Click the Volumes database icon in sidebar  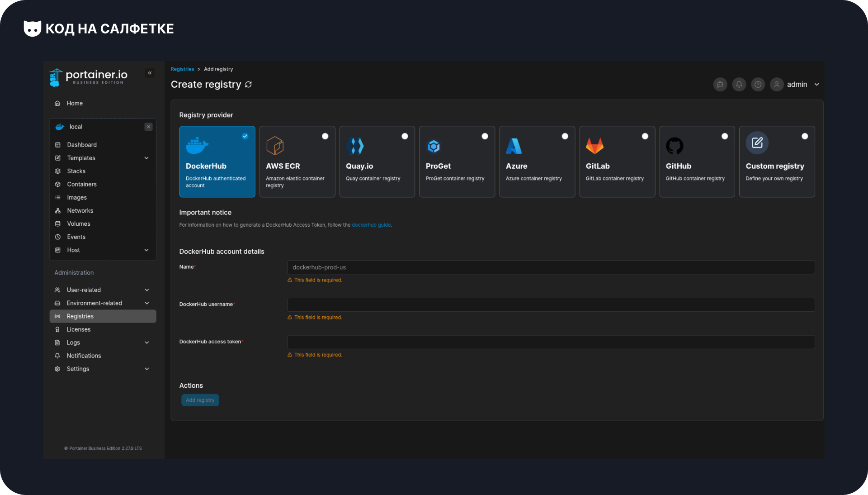tap(58, 224)
